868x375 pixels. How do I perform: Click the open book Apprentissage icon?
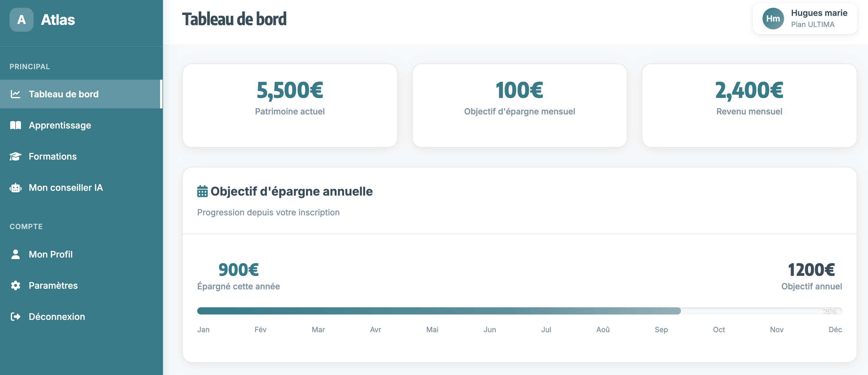pos(16,125)
